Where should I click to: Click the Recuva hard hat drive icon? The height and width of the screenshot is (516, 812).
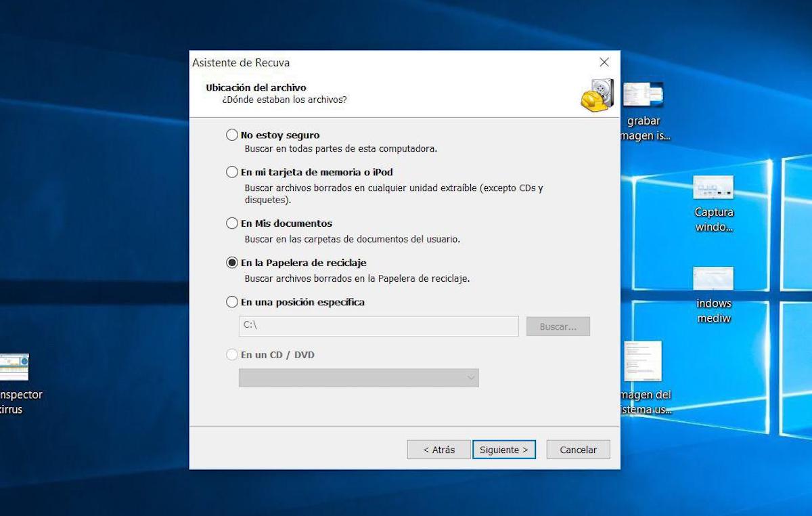coord(596,95)
